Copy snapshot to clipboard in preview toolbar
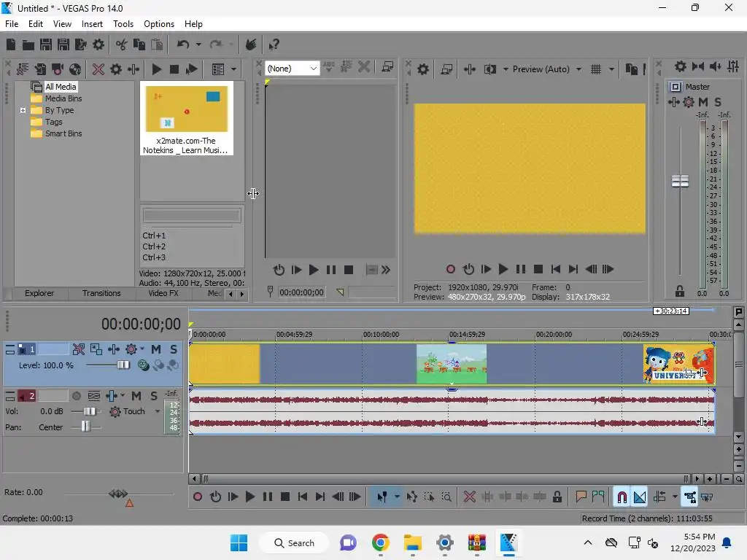 tap(632, 69)
